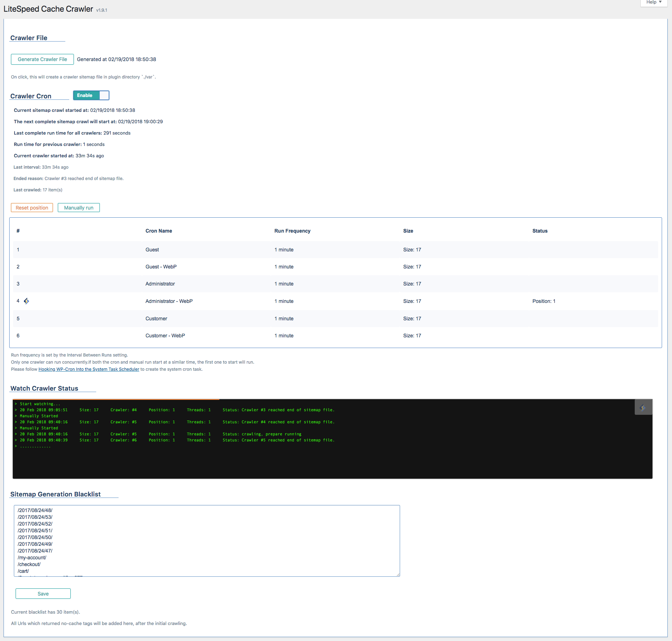
Task: Click the Status column header
Action: click(x=540, y=231)
